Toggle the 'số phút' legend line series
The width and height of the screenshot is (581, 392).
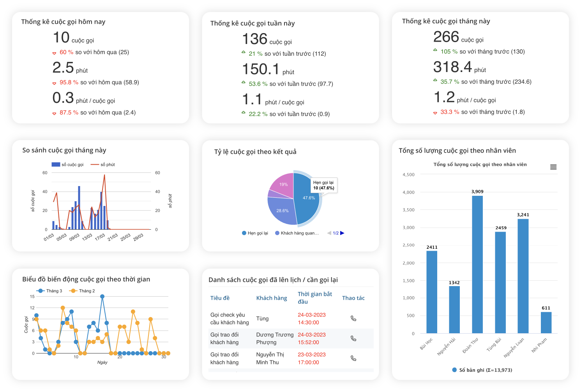coord(103,165)
